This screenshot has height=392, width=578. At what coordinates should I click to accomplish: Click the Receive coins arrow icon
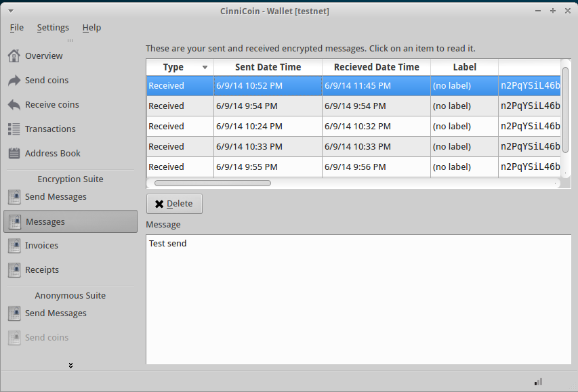(x=14, y=105)
